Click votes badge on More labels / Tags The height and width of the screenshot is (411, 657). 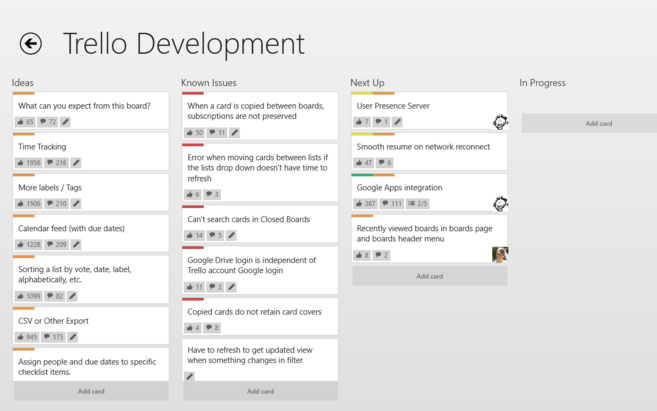click(28, 204)
